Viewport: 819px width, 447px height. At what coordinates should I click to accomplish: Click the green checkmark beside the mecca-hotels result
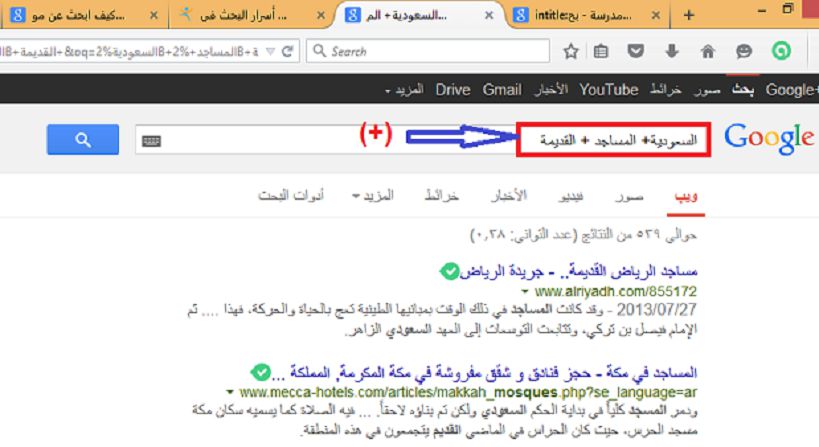(261, 372)
